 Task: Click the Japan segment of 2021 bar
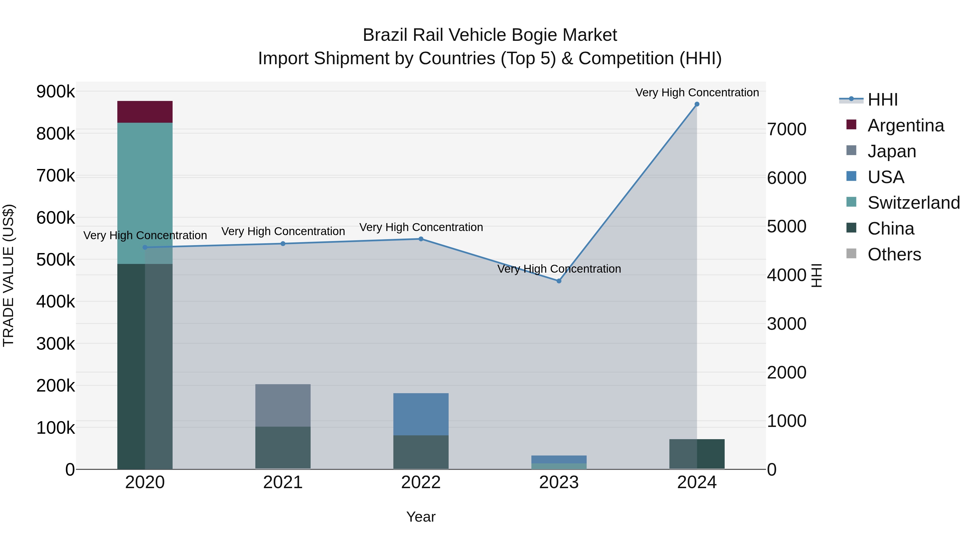[x=283, y=405]
